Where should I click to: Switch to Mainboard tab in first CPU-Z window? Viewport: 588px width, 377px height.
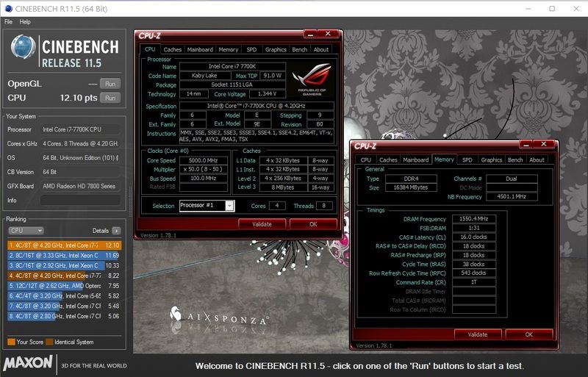pyautogui.click(x=200, y=49)
